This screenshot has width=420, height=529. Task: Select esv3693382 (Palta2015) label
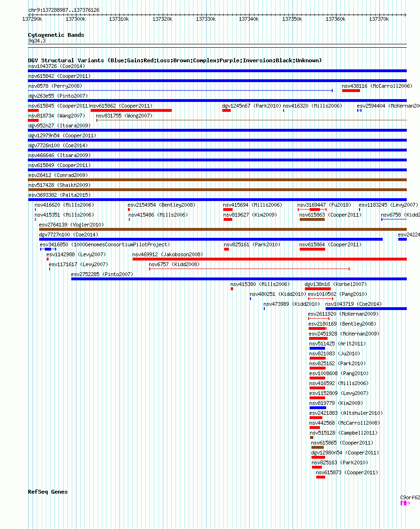pyautogui.click(x=59, y=195)
